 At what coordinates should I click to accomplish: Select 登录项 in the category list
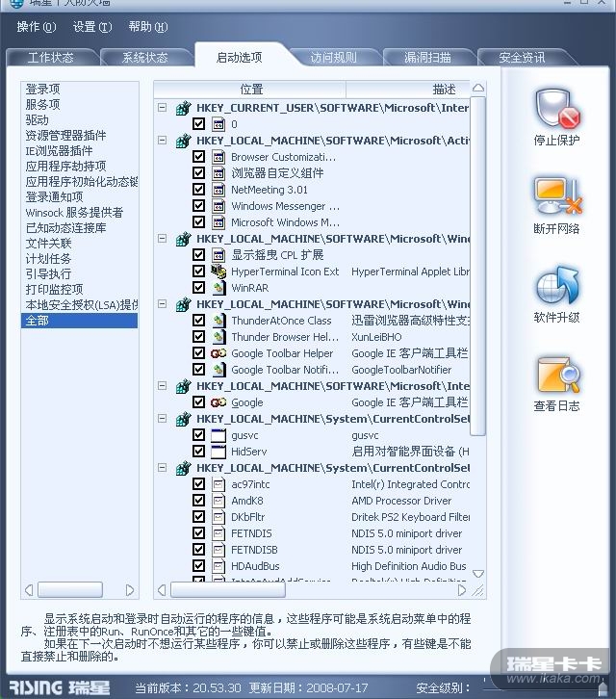[x=42, y=90]
